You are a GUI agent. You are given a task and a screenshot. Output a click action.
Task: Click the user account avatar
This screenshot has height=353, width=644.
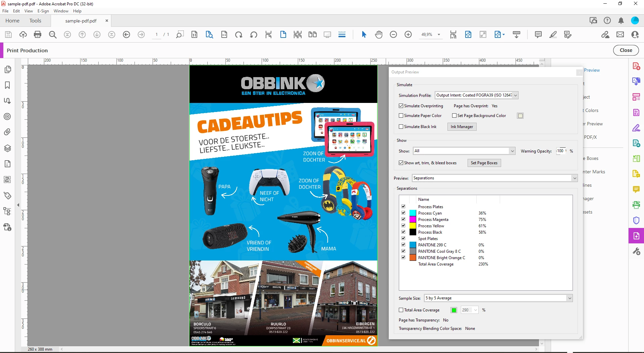coord(635,21)
